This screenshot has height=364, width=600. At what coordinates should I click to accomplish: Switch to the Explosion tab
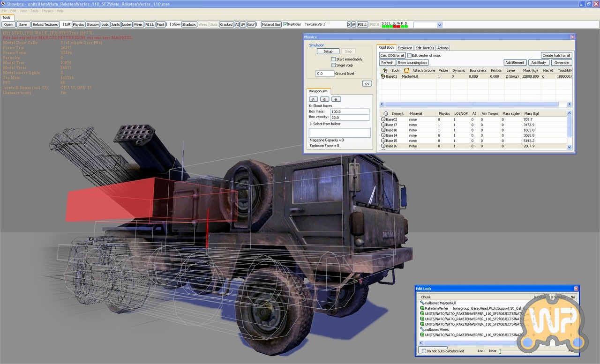[x=405, y=48]
